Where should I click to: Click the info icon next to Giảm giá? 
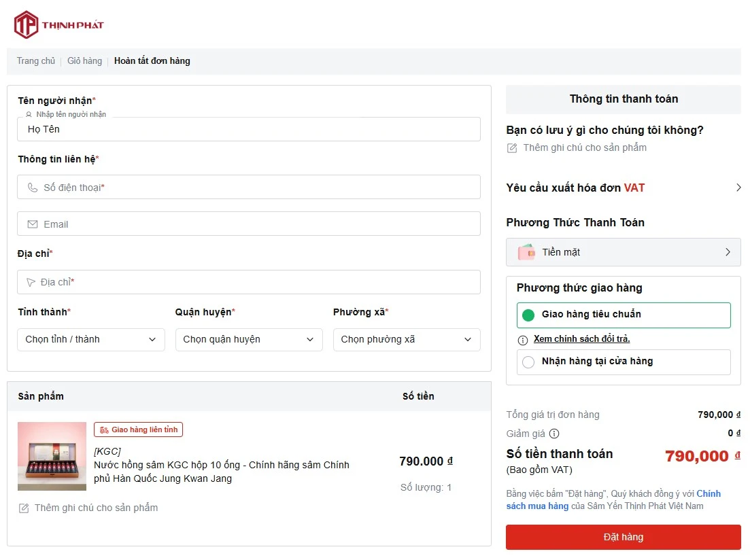pos(554,434)
